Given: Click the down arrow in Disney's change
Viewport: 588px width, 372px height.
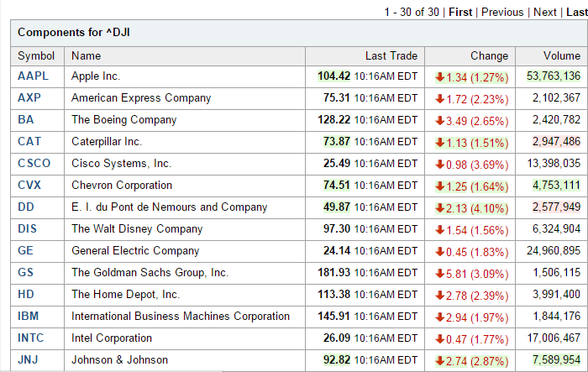Looking at the screenshot, I should (x=440, y=230).
